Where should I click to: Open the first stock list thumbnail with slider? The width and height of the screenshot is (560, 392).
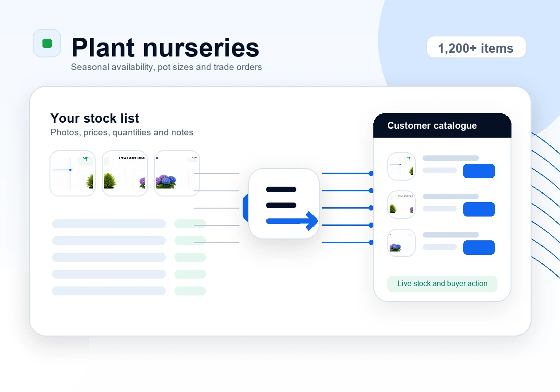pos(72,173)
